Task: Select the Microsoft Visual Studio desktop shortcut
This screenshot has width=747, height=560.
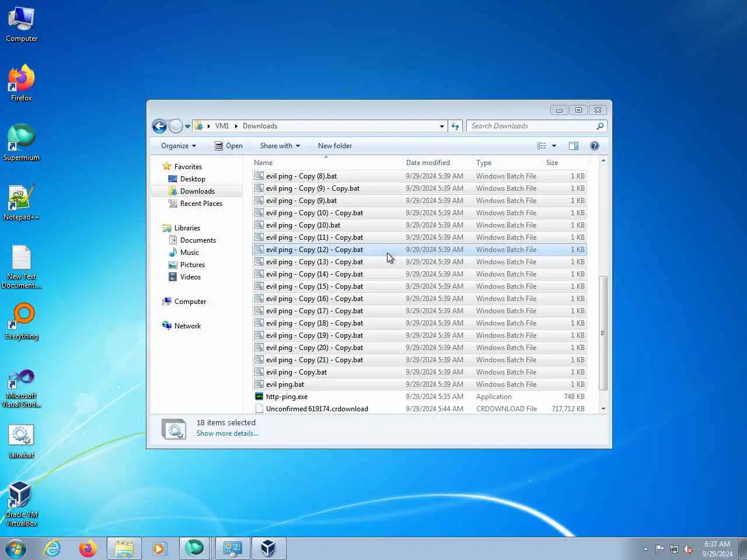Action: 22,388
